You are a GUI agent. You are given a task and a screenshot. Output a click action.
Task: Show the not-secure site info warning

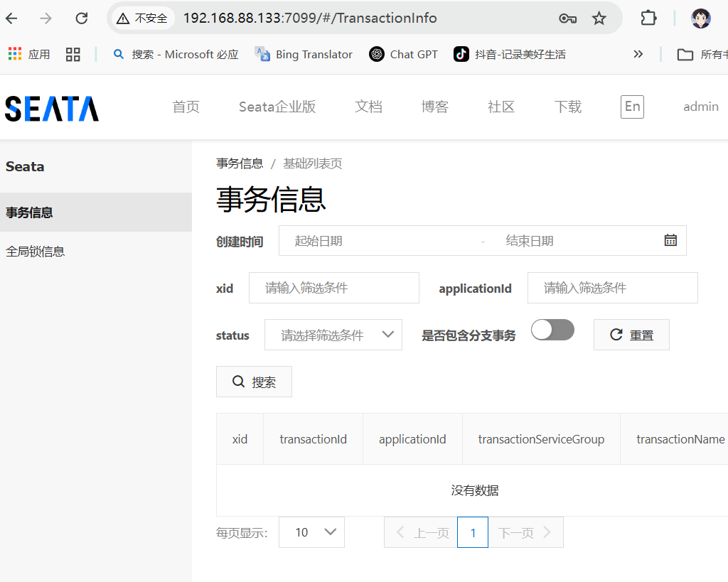click(x=143, y=18)
